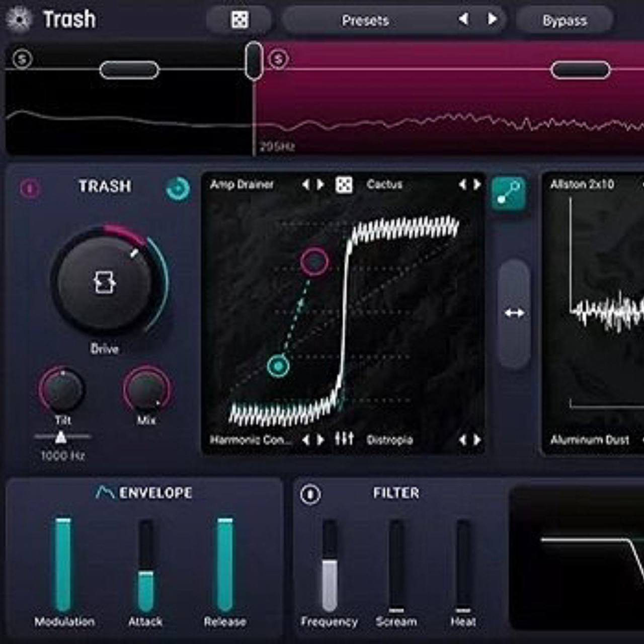The image size is (644, 644).
Task: Click the global randomize dice button
Action: click(239, 20)
